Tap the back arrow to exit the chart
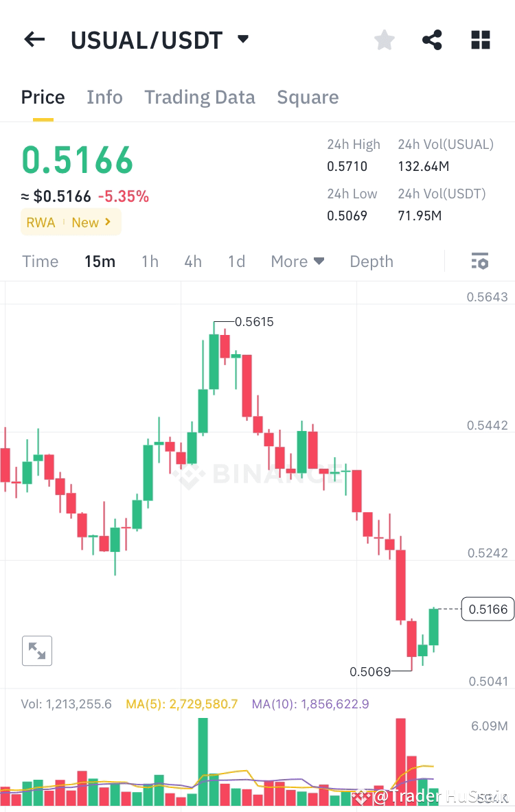 click(34, 39)
